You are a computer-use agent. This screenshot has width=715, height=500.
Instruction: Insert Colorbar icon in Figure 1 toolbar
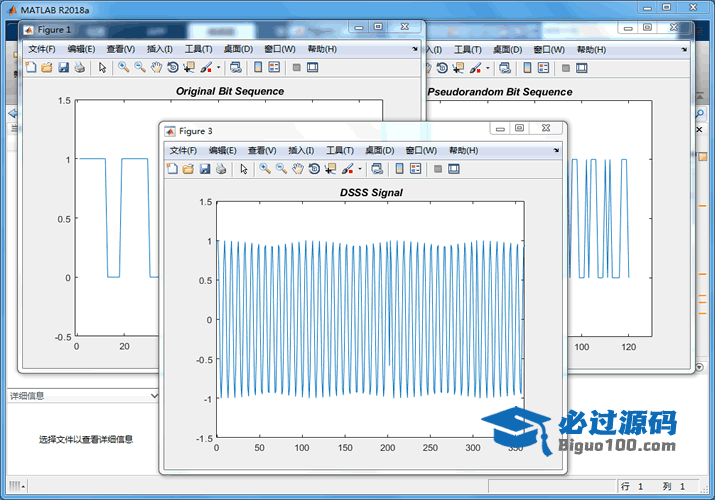[258, 68]
